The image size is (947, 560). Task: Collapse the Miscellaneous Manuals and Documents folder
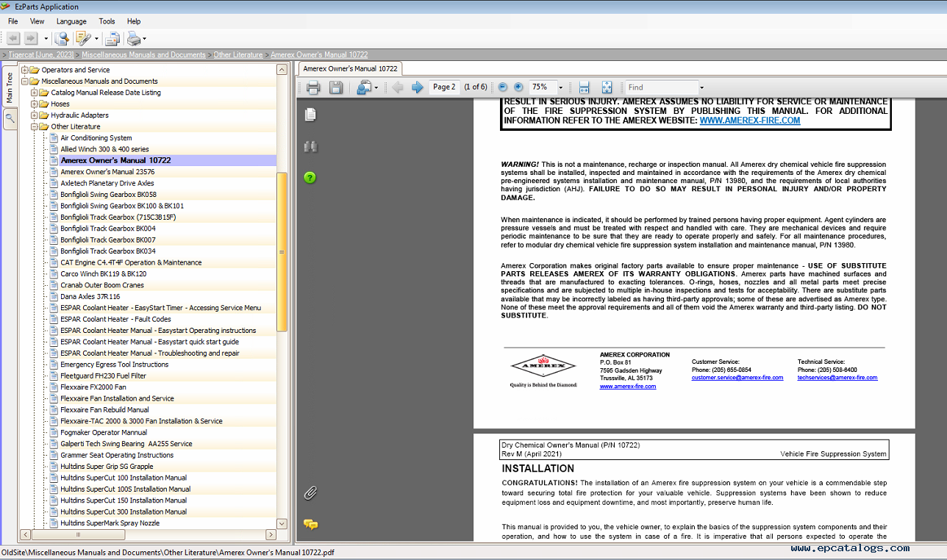(24, 82)
